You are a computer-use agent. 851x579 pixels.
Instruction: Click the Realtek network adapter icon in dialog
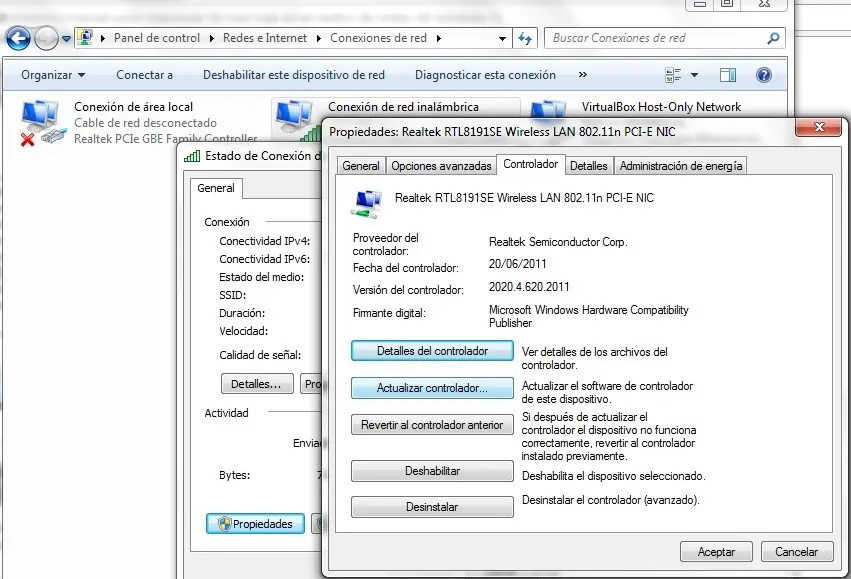click(x=366, y=203)
